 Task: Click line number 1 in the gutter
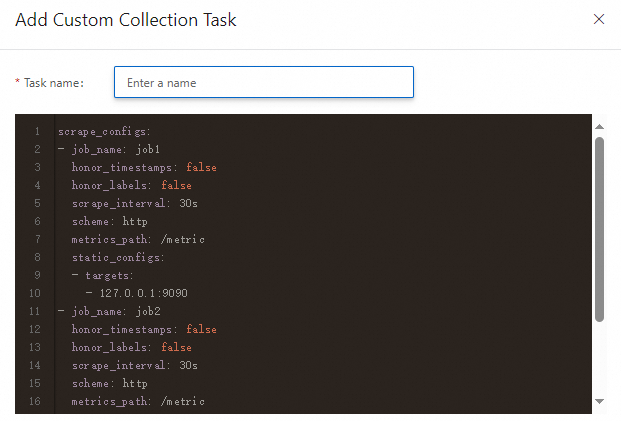37,131
